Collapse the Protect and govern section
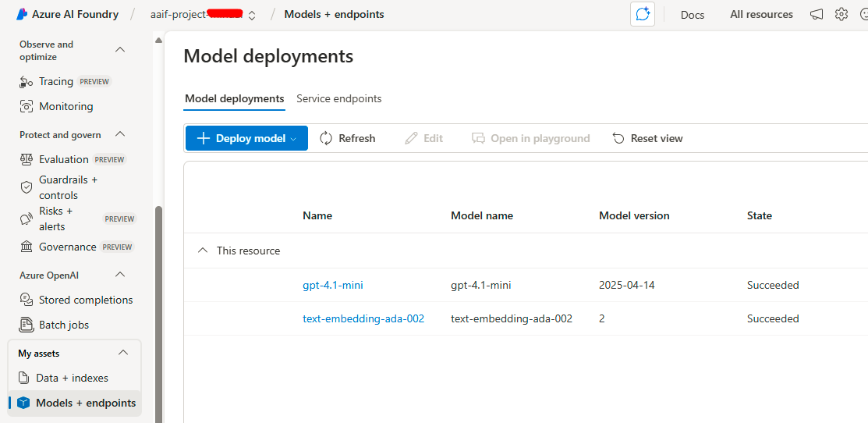Viewport: 868px width, 423px height. coord(120,134)
